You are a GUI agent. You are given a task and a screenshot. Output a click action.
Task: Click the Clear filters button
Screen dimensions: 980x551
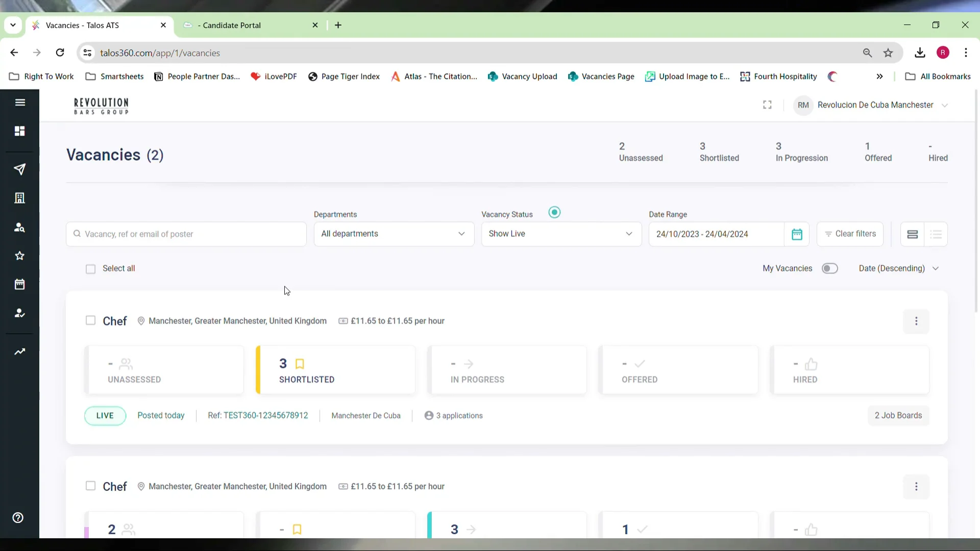pos(850,234)
